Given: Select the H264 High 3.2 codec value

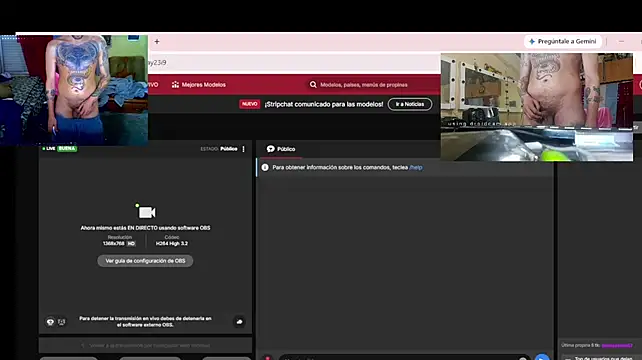Looking at the screenshot, I should coord(172,244).
